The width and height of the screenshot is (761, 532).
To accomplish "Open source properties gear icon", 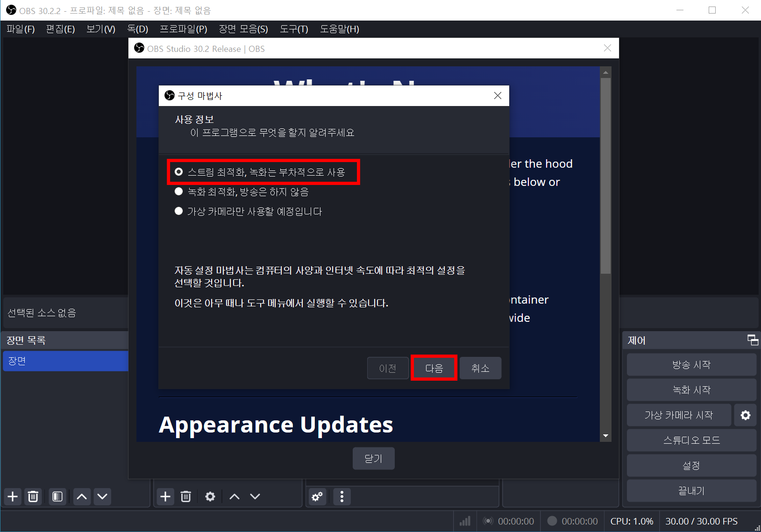I will (x=210, y=497).
